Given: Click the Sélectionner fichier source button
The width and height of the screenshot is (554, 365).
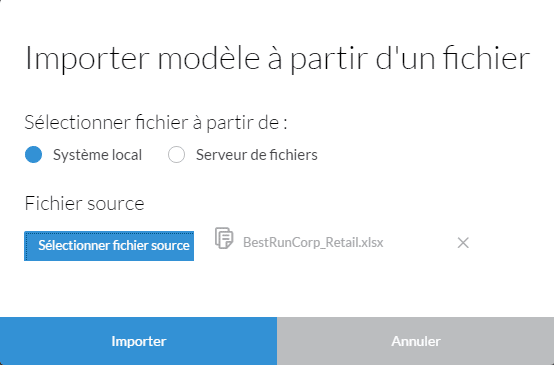Looking at the screenshot, I should pos(109,246).
